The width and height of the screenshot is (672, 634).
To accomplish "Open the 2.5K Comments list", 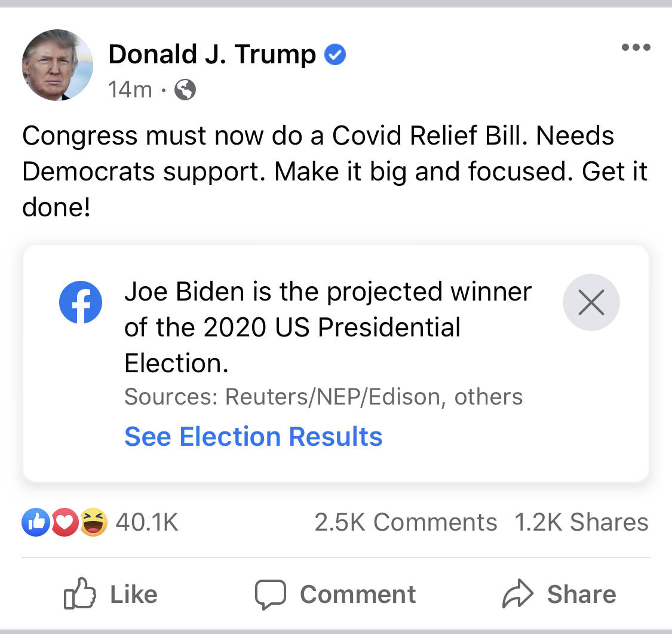I will 406,522.
